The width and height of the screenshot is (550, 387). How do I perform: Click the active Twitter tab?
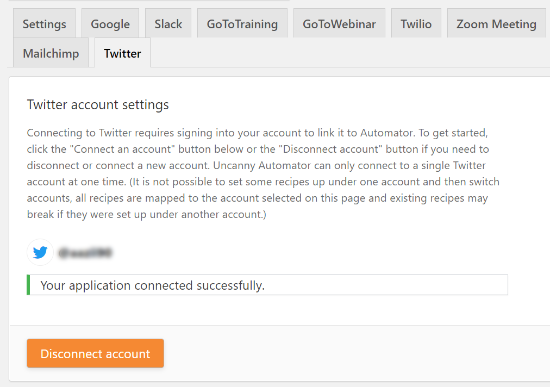click(122, 53)
